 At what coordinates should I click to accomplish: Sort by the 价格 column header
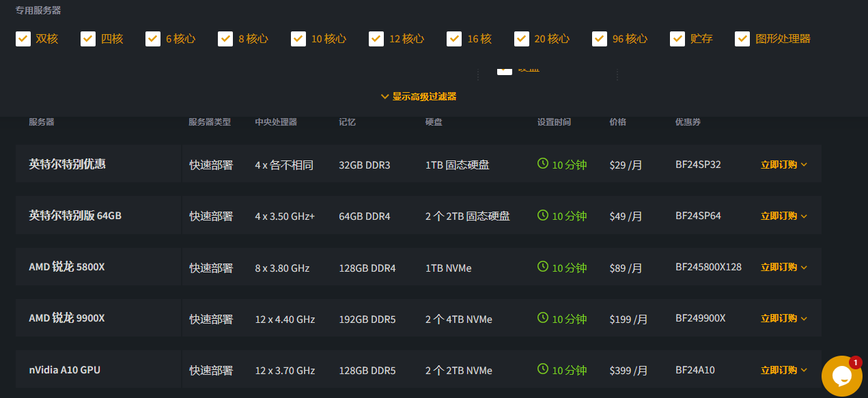tap(617, 122)
